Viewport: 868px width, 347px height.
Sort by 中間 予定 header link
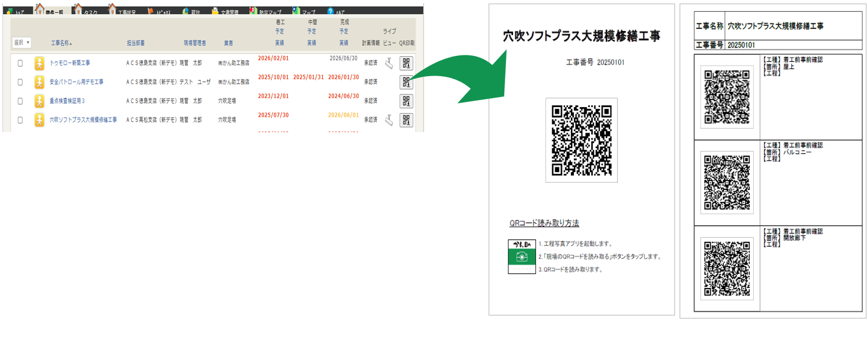click(312, 31)
